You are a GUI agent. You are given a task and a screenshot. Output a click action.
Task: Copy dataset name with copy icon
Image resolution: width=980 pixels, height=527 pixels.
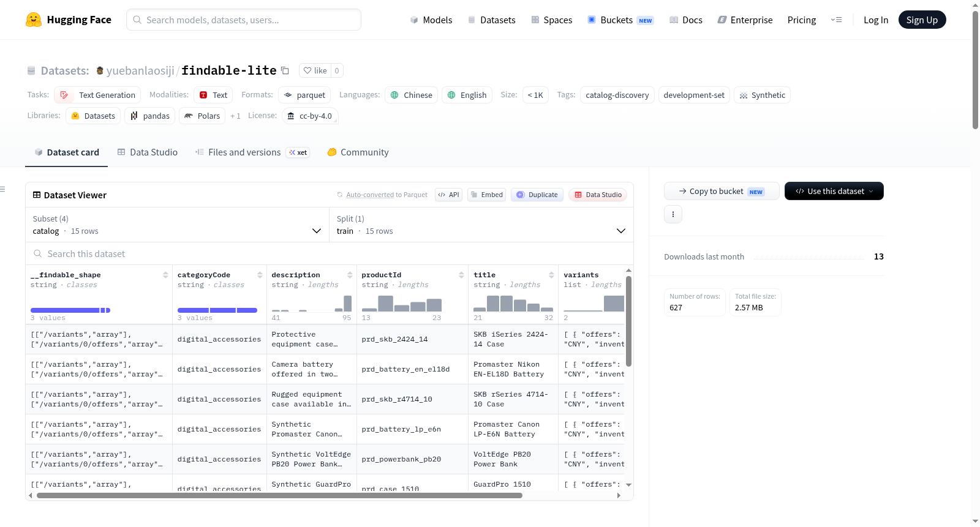pos(285,70)
